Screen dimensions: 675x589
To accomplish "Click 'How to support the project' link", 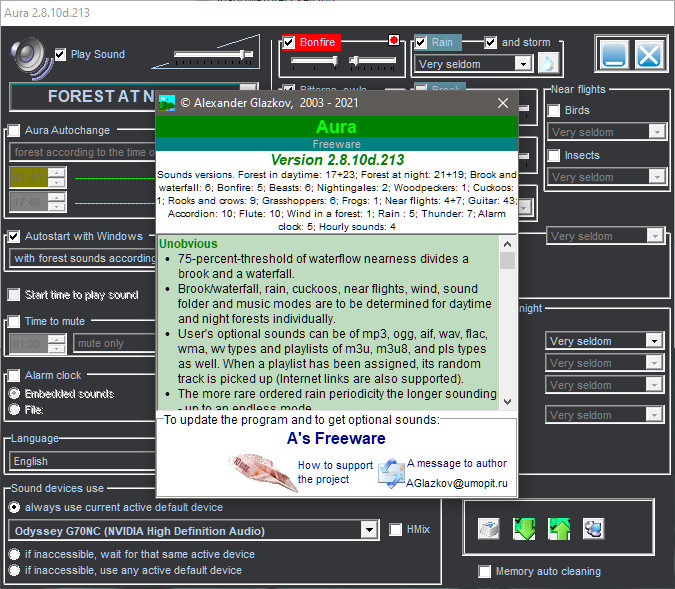I will click(x=335, y=472).
